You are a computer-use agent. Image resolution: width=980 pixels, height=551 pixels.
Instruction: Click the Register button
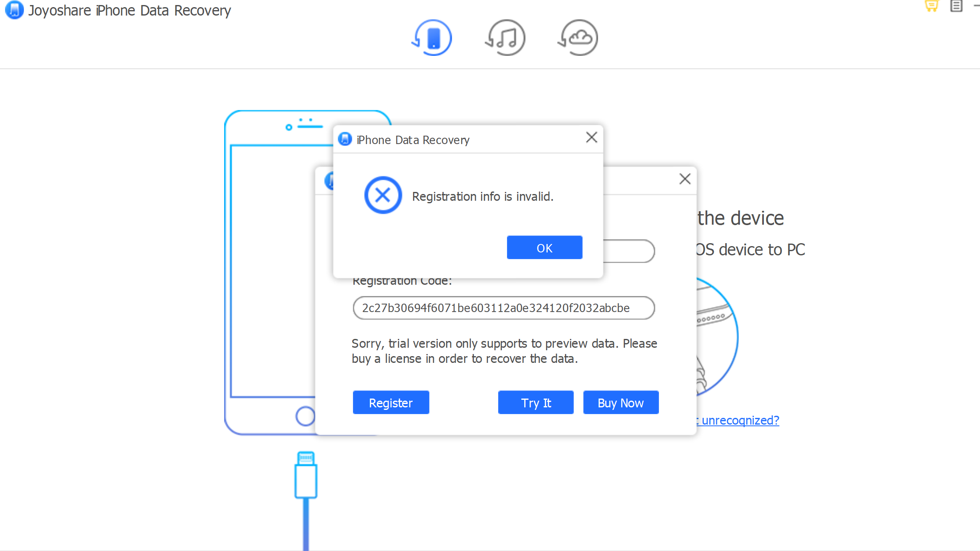pyautogui.click(x=391, y=403)
